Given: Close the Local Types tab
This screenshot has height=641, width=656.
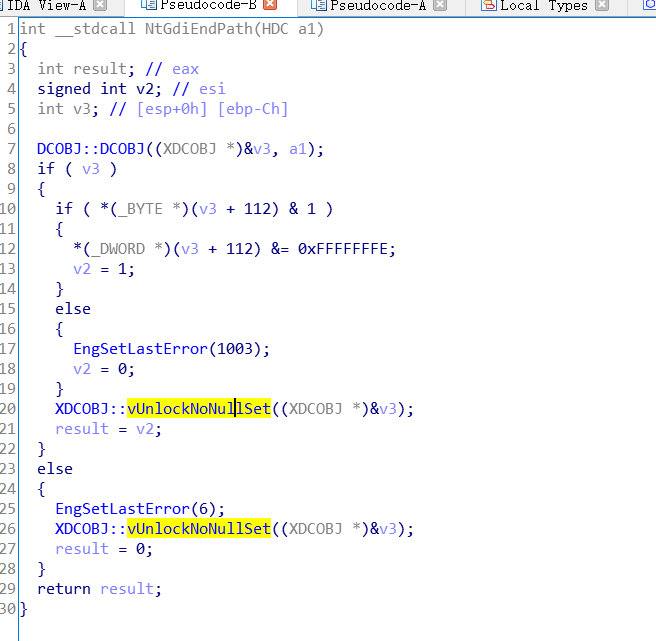Looking at the screenshot, I should coord(602,6).
